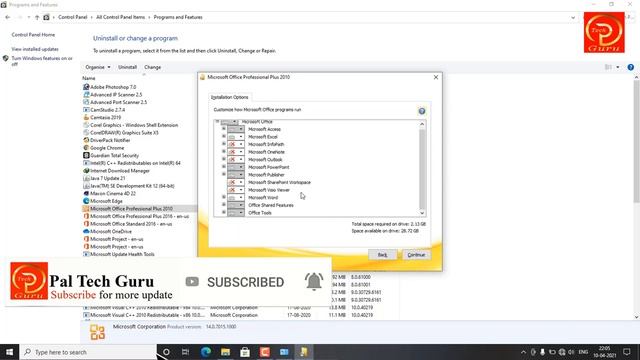Open install dropdown for Office Shared Features
The height and width of the screenshot is (360, 640).
tap(236, 205)
